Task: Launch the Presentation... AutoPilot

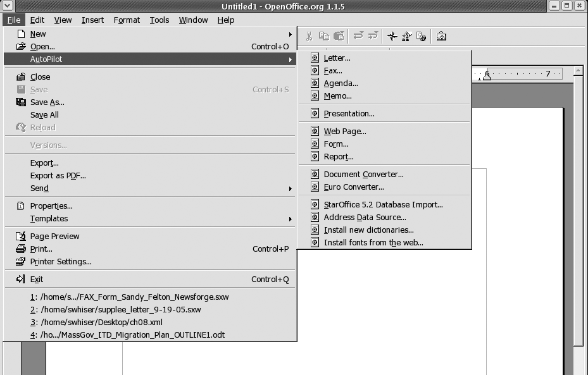Action: point(384,114)
